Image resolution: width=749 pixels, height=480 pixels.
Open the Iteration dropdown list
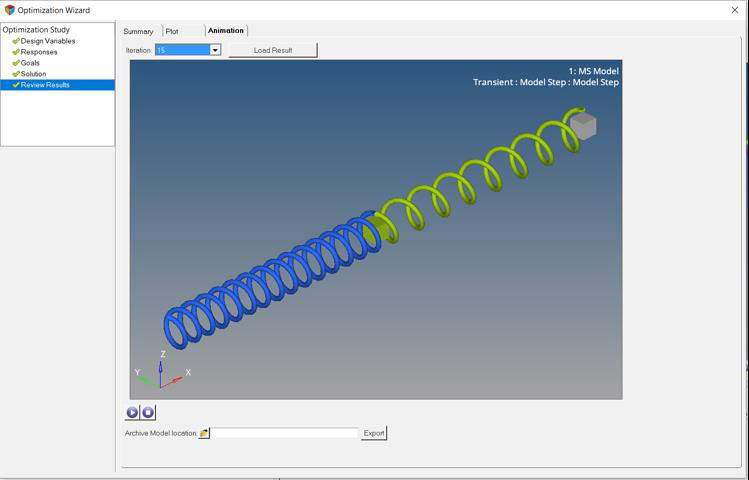tap(215, 50)
